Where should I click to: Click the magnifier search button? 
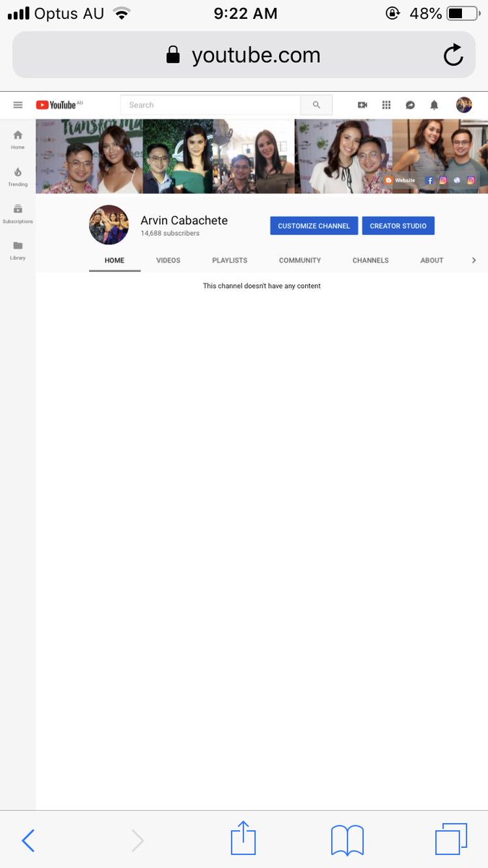click(x=317, y=105)
